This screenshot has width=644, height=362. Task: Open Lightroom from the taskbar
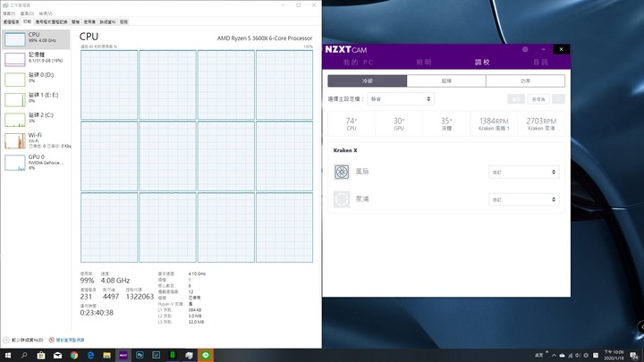pyautogui.click(x=156, y=356)
